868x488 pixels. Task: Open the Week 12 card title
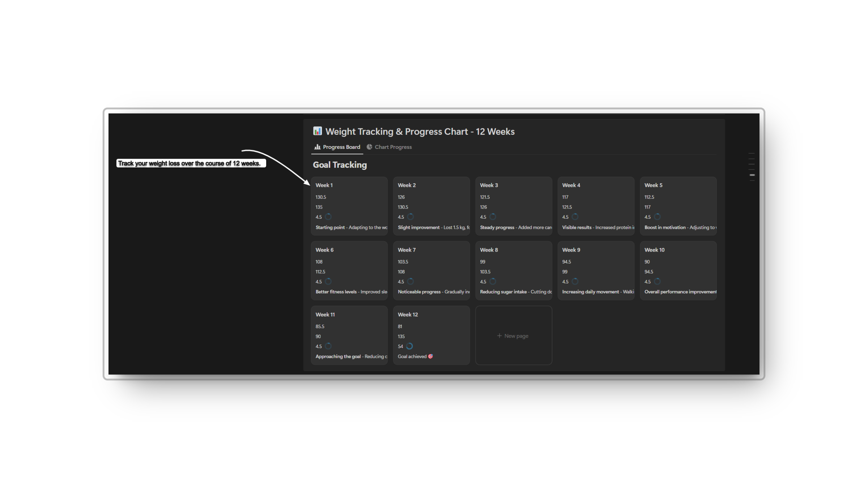408,314
